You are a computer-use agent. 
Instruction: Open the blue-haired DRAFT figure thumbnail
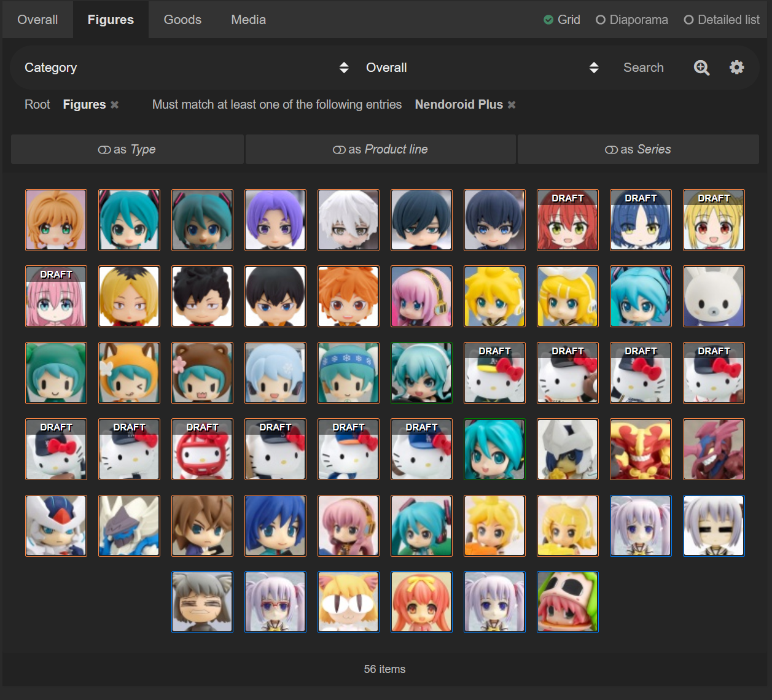pos(641,220)
